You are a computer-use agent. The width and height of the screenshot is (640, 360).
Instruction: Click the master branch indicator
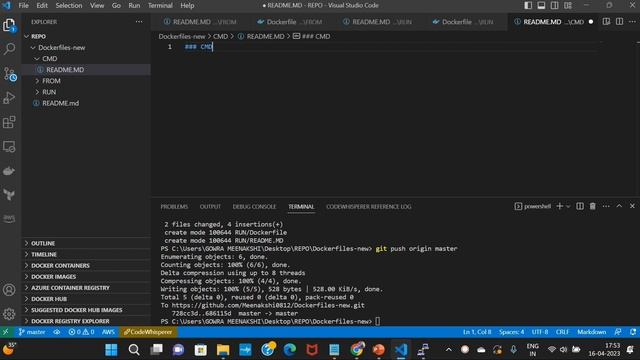pos(32,332)
